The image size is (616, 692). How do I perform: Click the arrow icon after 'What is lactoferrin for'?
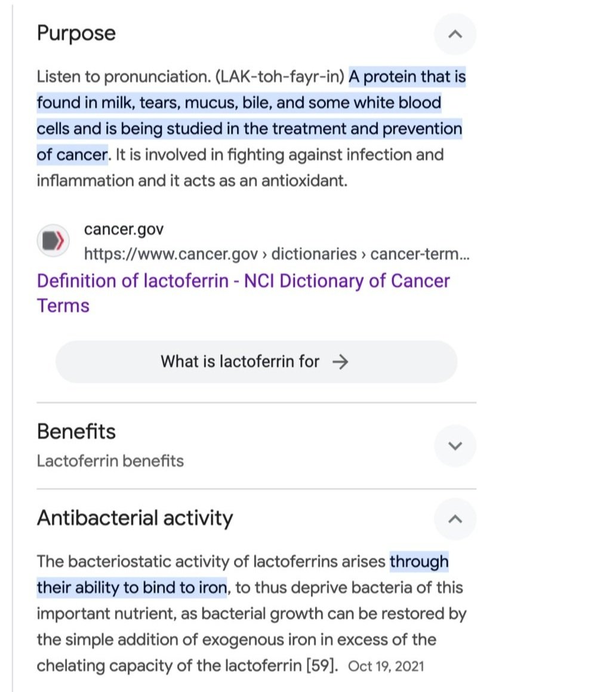[x=340, y=362]
